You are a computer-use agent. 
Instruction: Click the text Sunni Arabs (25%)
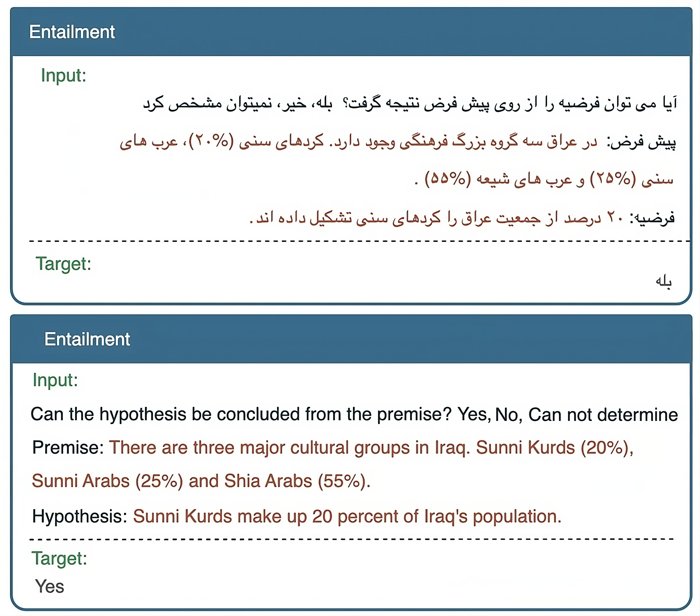coord(108,481)
